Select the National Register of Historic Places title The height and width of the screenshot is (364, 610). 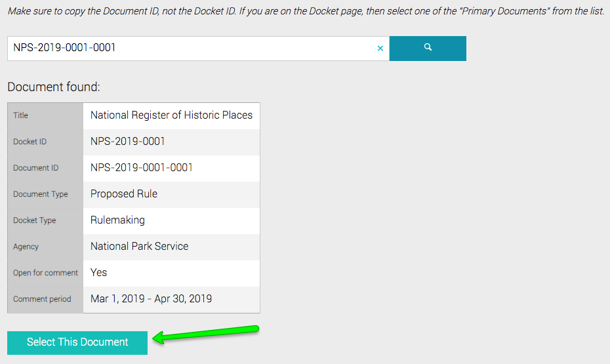[x=171, y=115]
